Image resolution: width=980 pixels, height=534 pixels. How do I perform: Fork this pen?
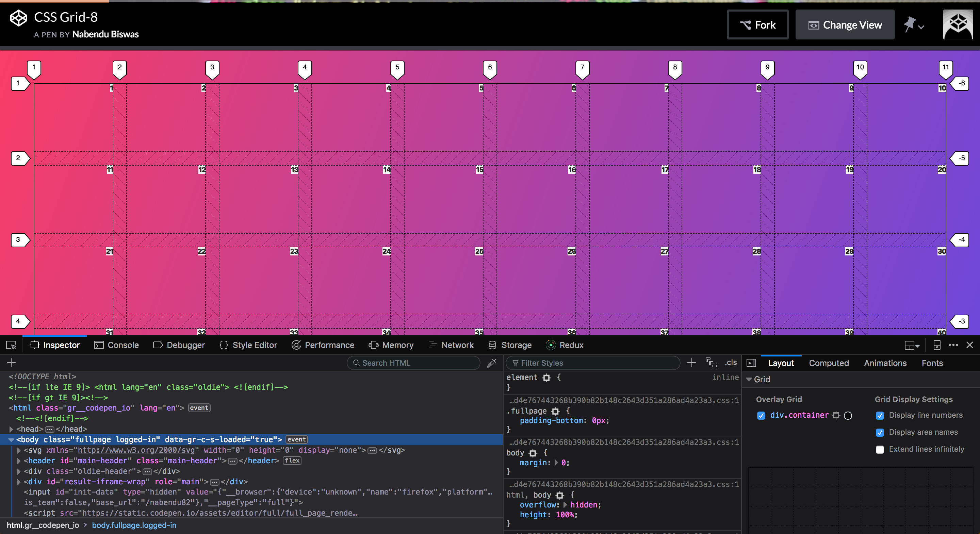click(758, 25)
